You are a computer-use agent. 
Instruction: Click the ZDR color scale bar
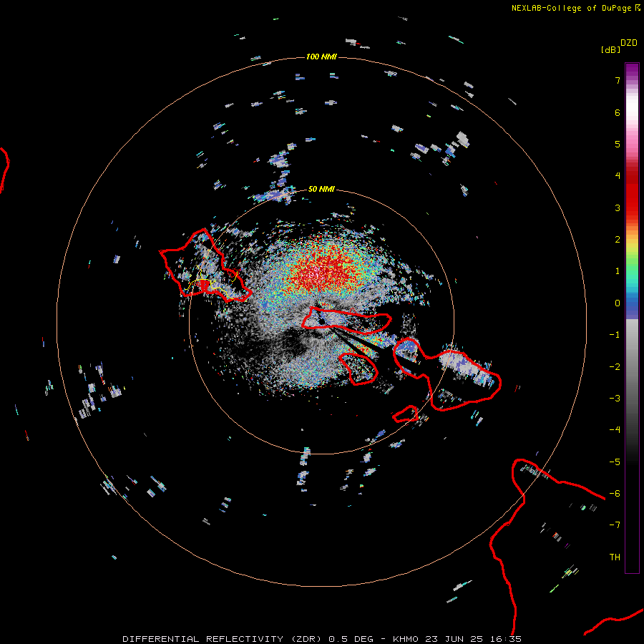coord(632,318)
